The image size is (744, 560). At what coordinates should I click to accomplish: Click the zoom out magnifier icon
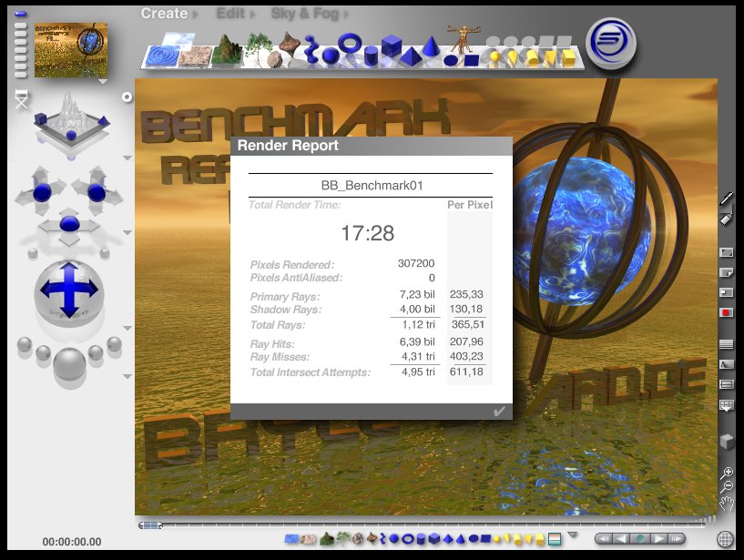tap(727, 487)
